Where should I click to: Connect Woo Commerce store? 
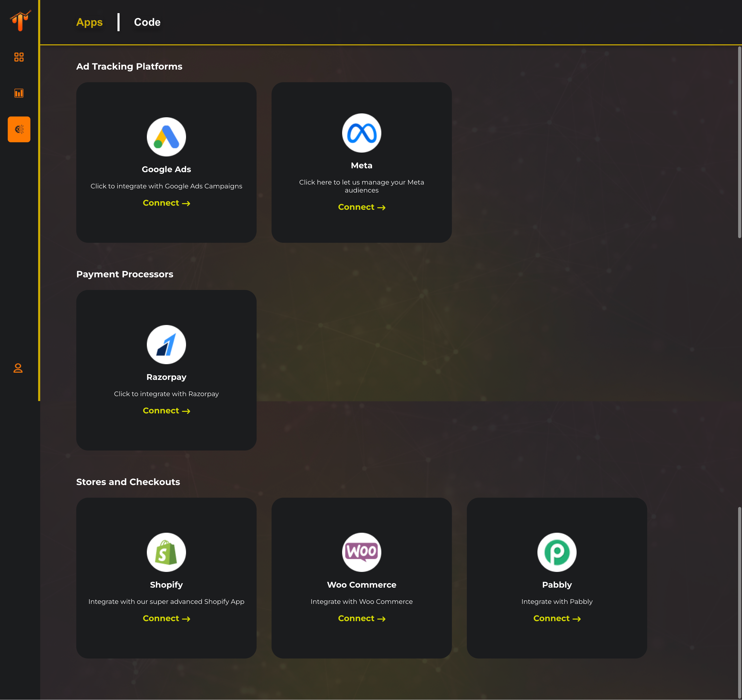[x=361, y=619]
